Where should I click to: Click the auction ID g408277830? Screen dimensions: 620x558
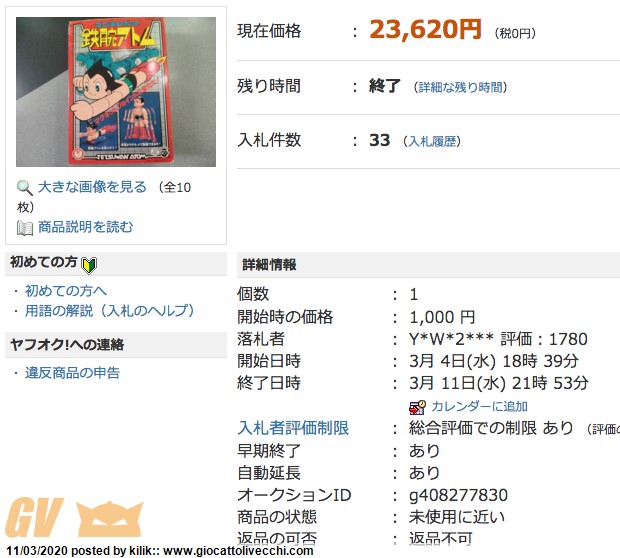pos(458,495)
